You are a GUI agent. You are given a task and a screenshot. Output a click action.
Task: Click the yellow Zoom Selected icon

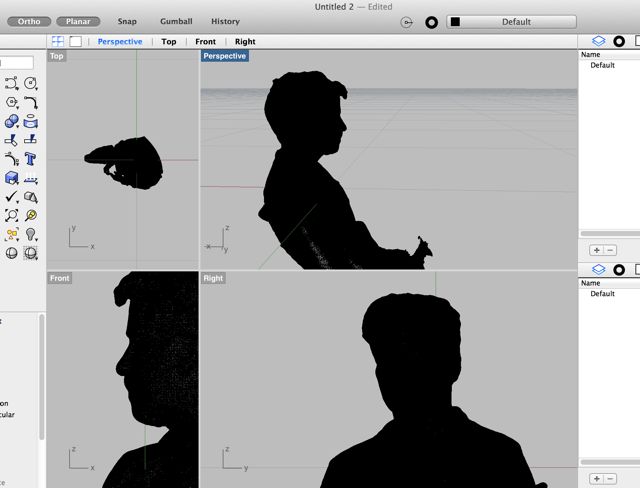31,215
